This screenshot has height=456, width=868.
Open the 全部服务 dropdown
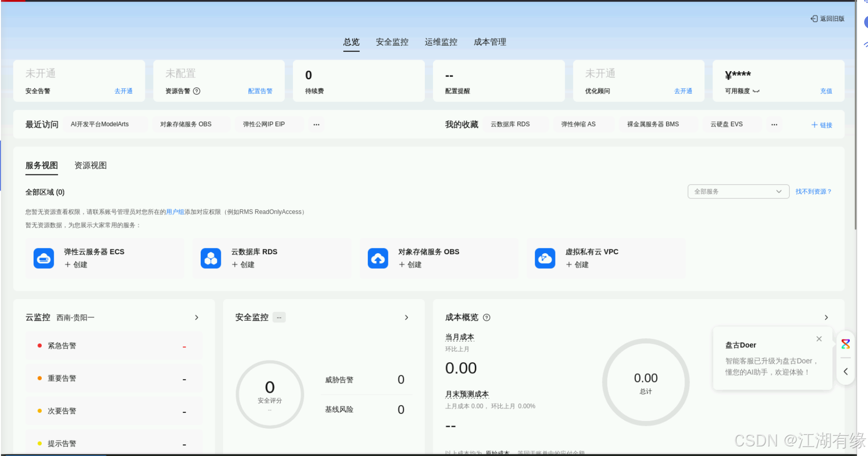pos(738,191)
